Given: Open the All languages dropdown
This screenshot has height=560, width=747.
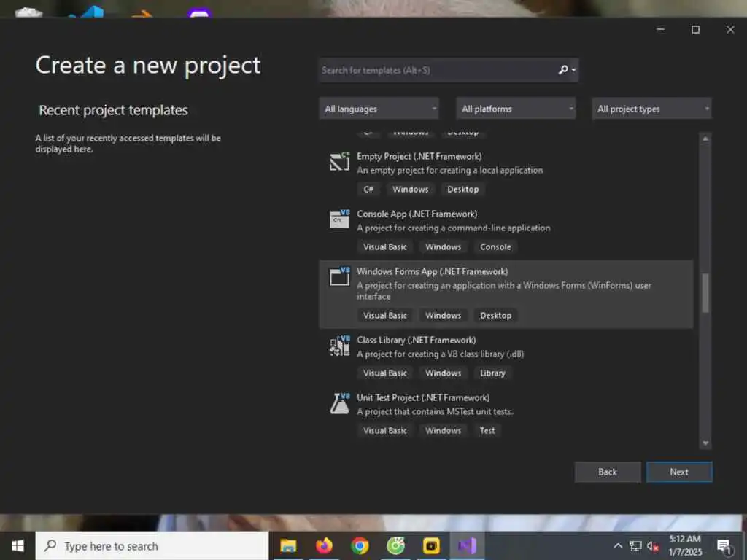Looking at the screenshot, I should tap(379, 109).
